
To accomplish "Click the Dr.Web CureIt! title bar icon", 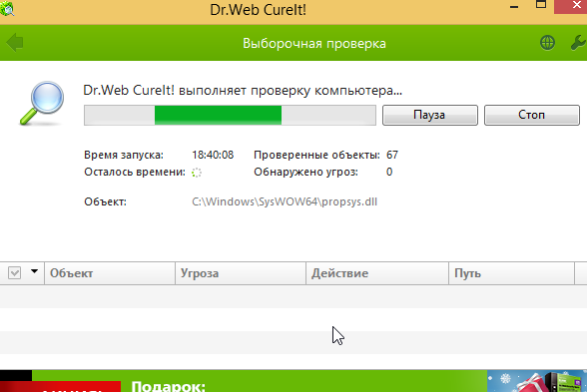I will 7,8.
